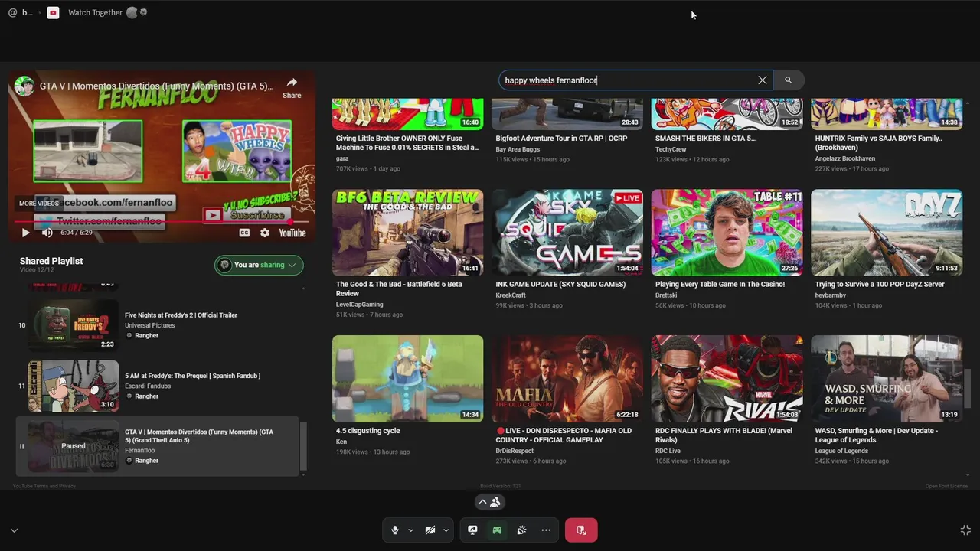This screenshot has height=551, width=980.
Task: Open the DON DISRESPECTO Mafia live thumbnail
Action: click(x=567, y=378)
